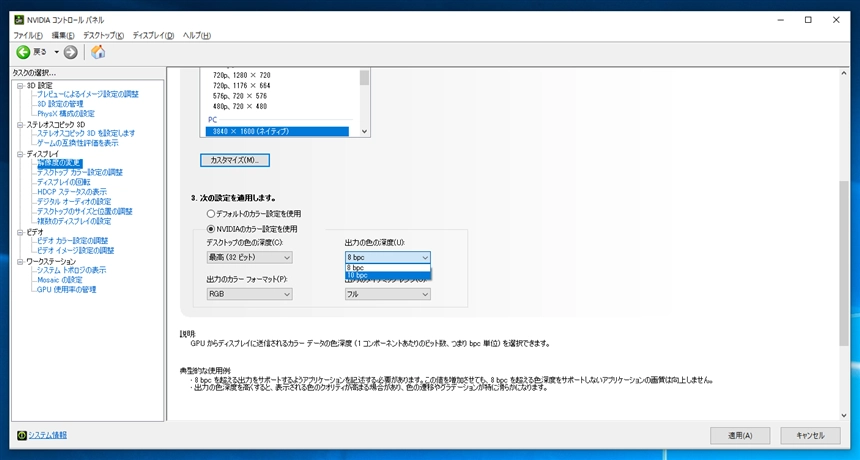860x460 pixels.
Task: Click the green Back arrow icon
Action: click(x=23, y=52)
